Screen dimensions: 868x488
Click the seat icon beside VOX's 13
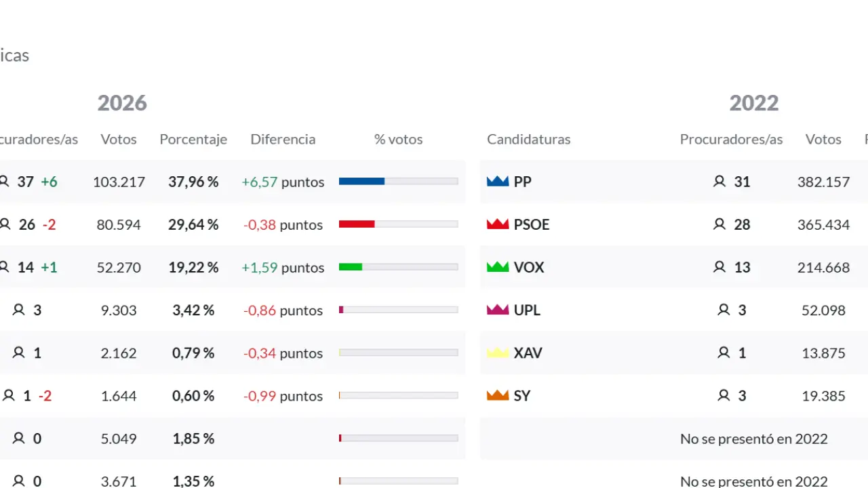(x=719, y=267)
